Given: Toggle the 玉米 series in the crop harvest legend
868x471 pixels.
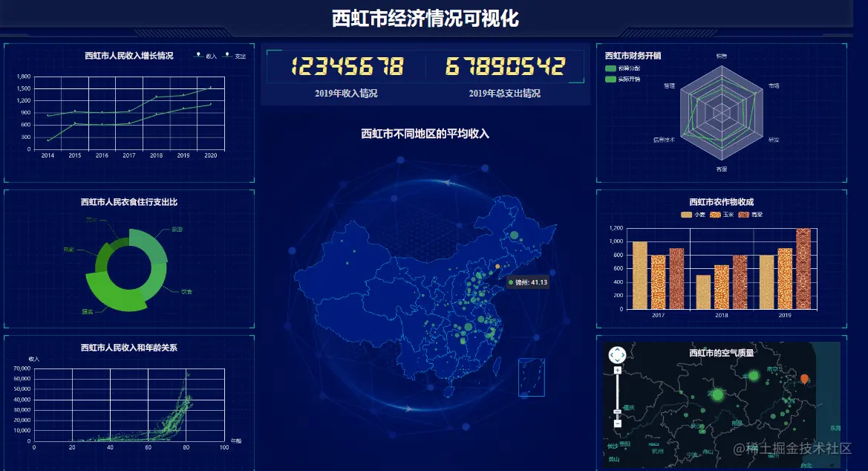Looking at the screenshot, I should coord(716,215).
